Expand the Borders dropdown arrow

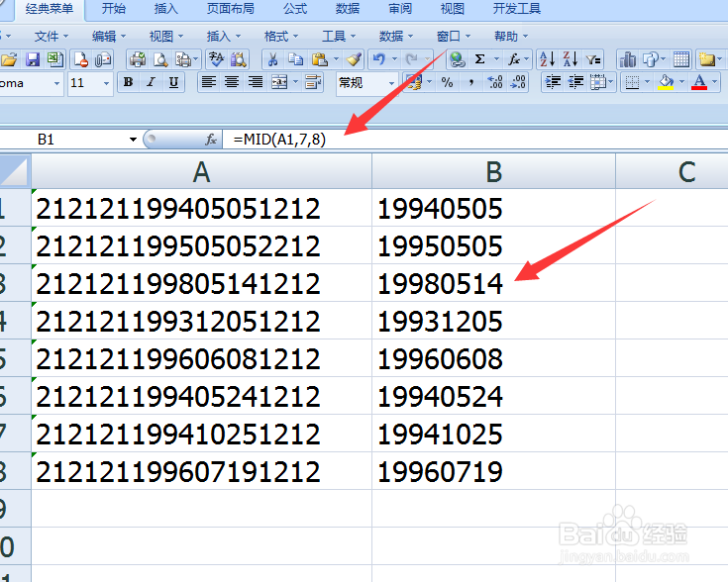647,82
